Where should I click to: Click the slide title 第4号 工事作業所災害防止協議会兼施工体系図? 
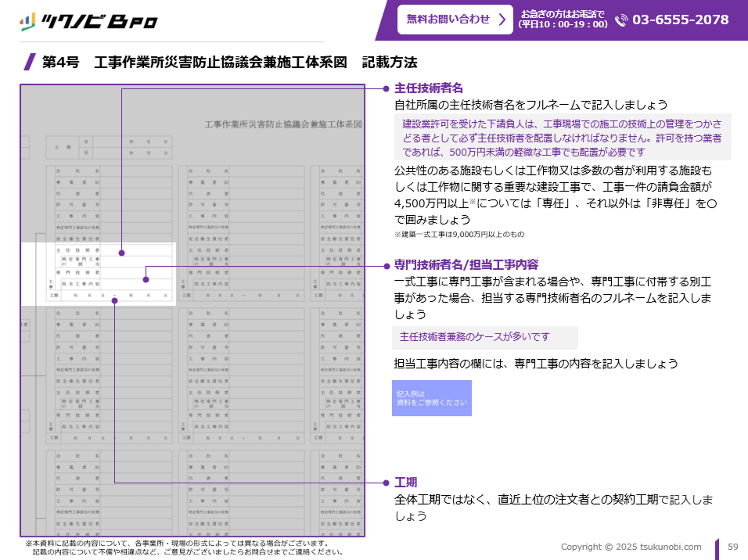195,62
